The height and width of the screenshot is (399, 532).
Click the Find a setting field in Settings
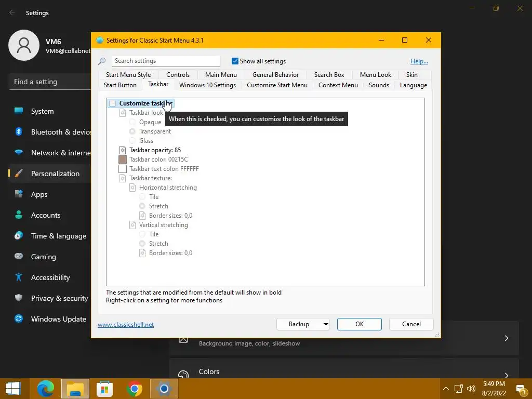tap(49, 82)
